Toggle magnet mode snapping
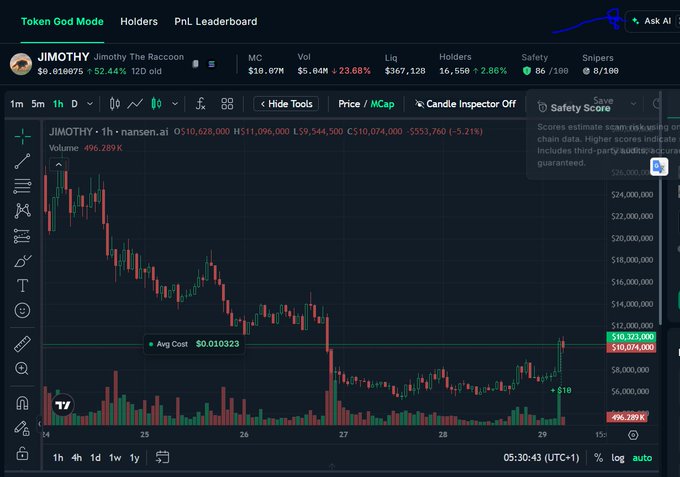Viewport: 680px width, 477px height. point(22,403)
